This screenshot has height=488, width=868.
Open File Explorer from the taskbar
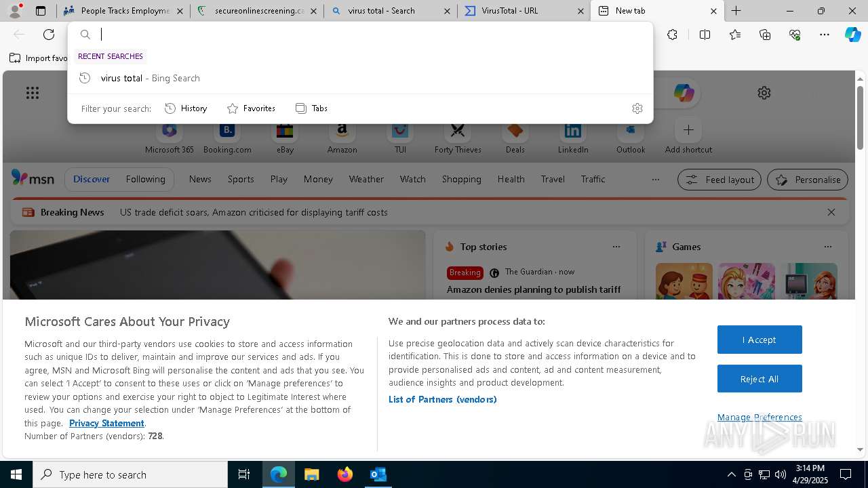click(312, 474)
